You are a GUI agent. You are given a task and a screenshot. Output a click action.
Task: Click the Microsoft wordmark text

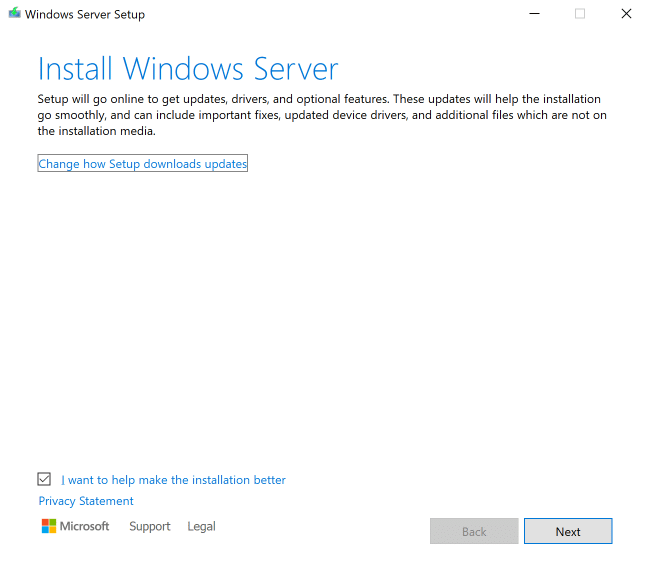click(x=84, y=526)
